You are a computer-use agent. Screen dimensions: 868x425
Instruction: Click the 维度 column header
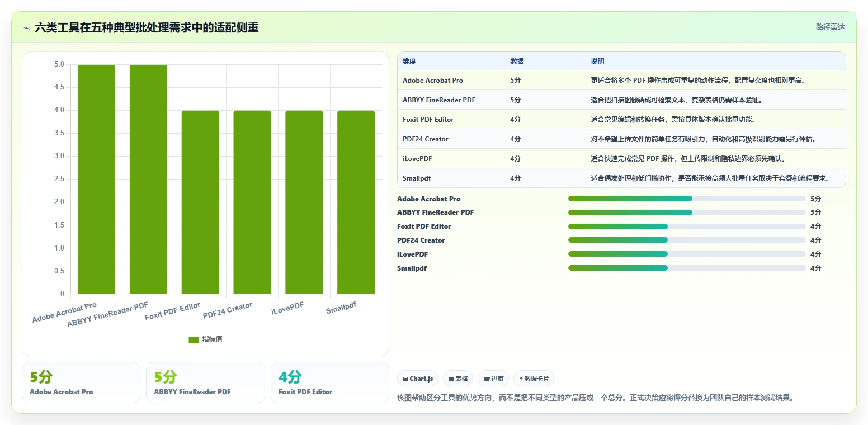point(409,62)
